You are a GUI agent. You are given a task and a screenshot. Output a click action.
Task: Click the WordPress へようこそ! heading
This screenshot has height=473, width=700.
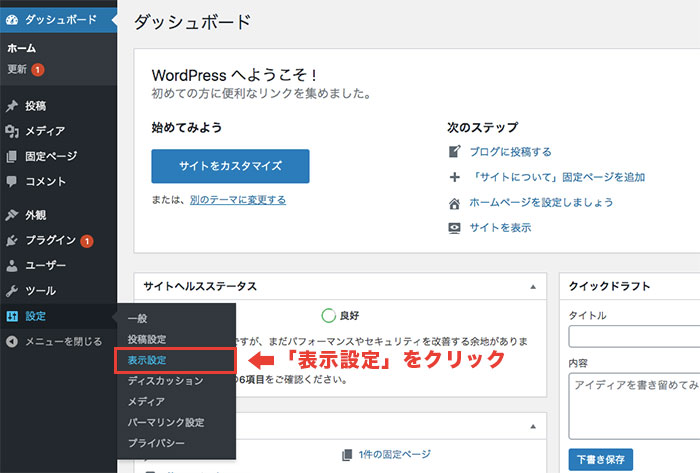(234, 75)
